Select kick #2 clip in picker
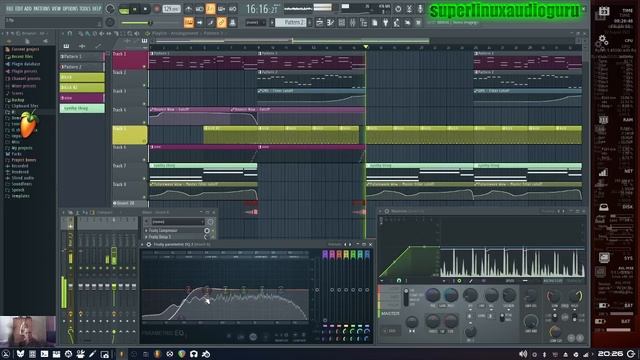 [x=82, y=87]
